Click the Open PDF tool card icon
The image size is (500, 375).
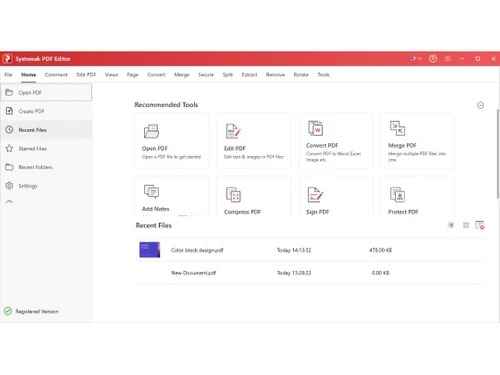(x=151, y=131)
